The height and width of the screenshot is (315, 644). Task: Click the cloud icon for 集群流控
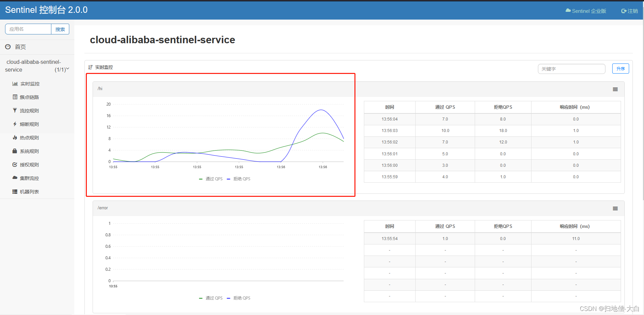[15, 178]
